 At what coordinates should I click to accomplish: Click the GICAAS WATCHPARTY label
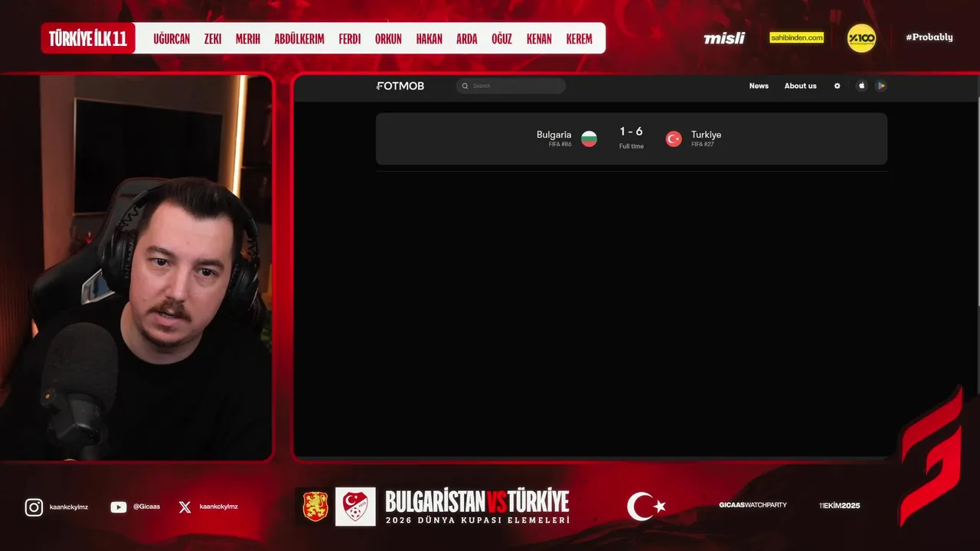pyautogui.click(x=753, y=505)
